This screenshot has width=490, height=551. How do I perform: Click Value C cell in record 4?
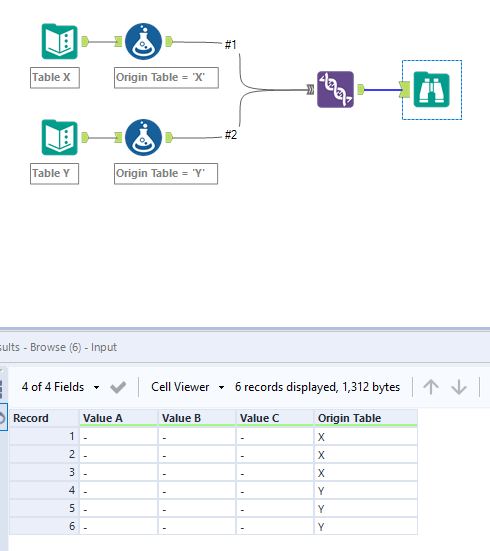pos(275,490)
